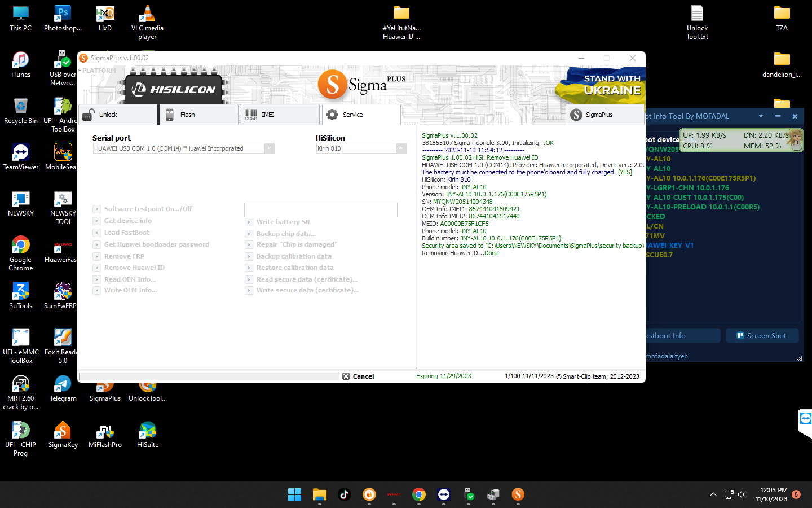812x508 pixels.
Task: Click Fastboot Info button in MOFADAL tool
Action: [x=683, y=336]
